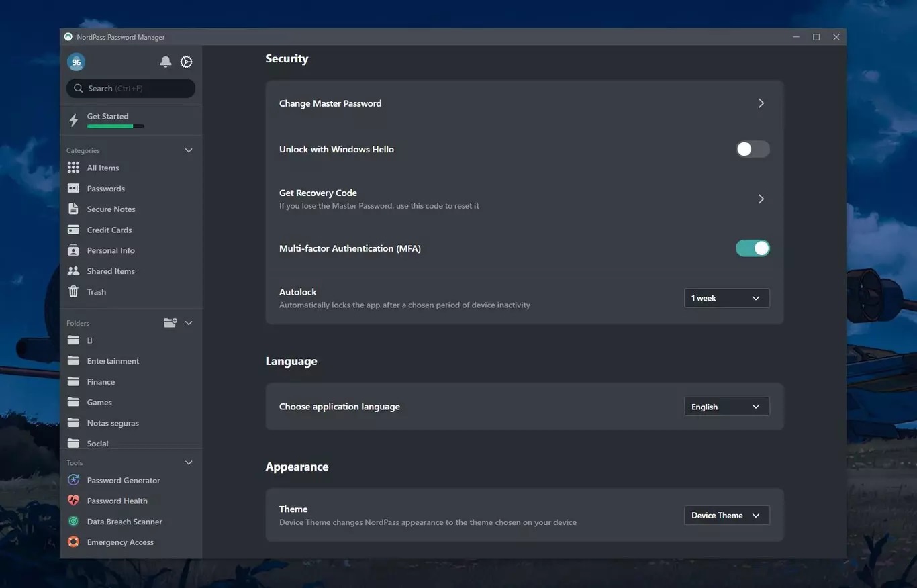Click the profile avatar badge
Image resolution: width=917 pixels, height=588 pixels.
click(x=76, y=62)
